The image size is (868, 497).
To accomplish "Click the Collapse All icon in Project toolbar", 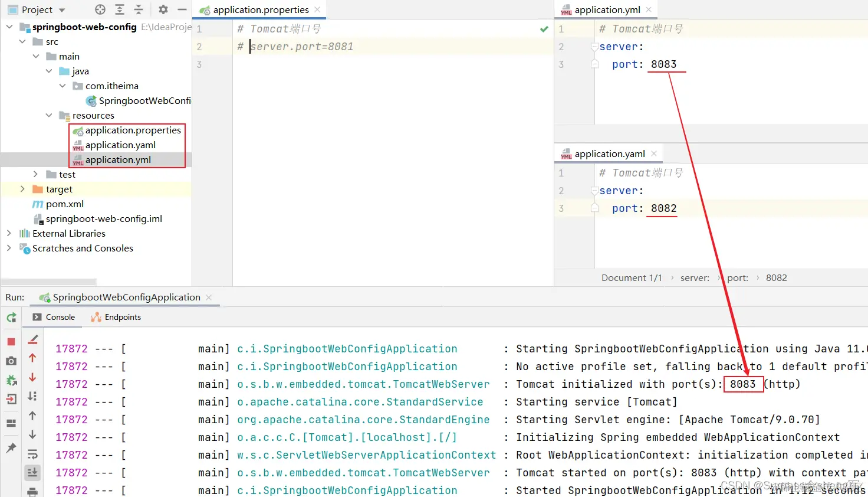I will pyautogui.click(x=139, y=9).
